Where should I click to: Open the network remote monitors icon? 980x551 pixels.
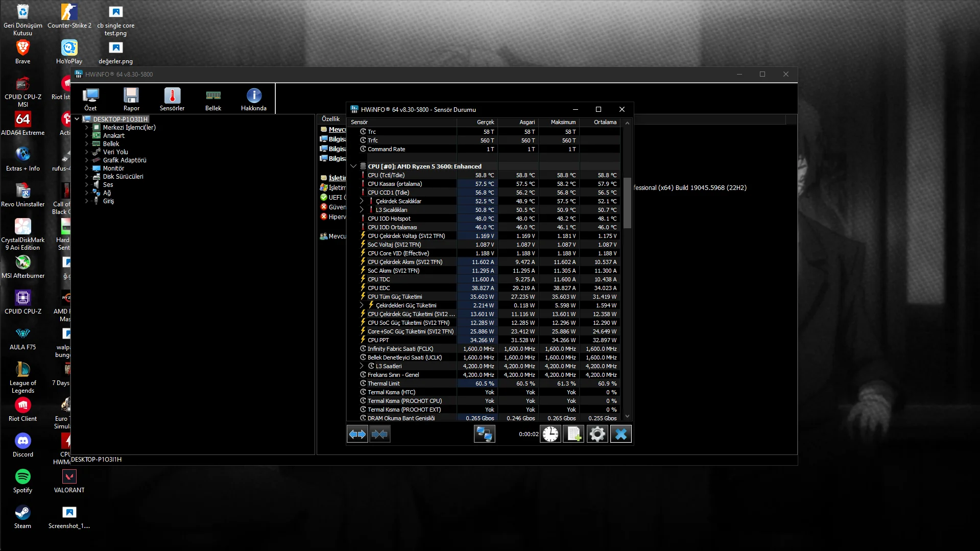[x=484, y=434]
